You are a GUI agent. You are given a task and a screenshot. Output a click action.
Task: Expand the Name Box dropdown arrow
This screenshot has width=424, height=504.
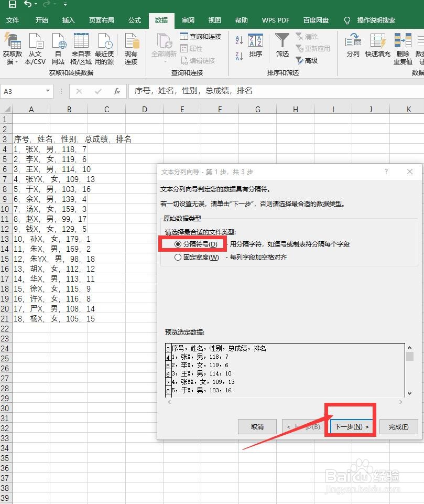click(48, 91)
